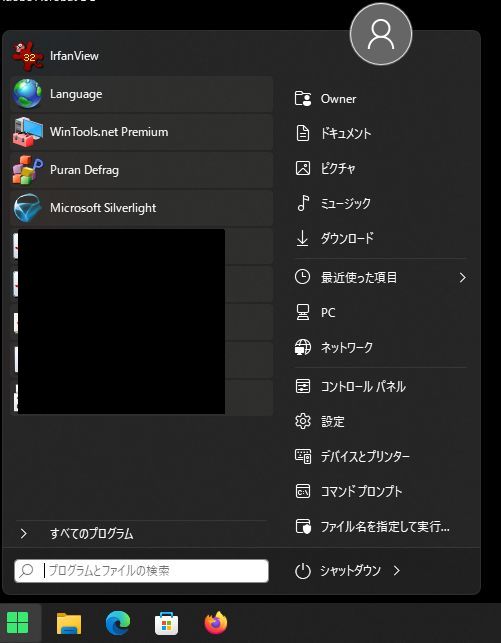Click the ファイル名を指定して実行... label

coord(385,526)
